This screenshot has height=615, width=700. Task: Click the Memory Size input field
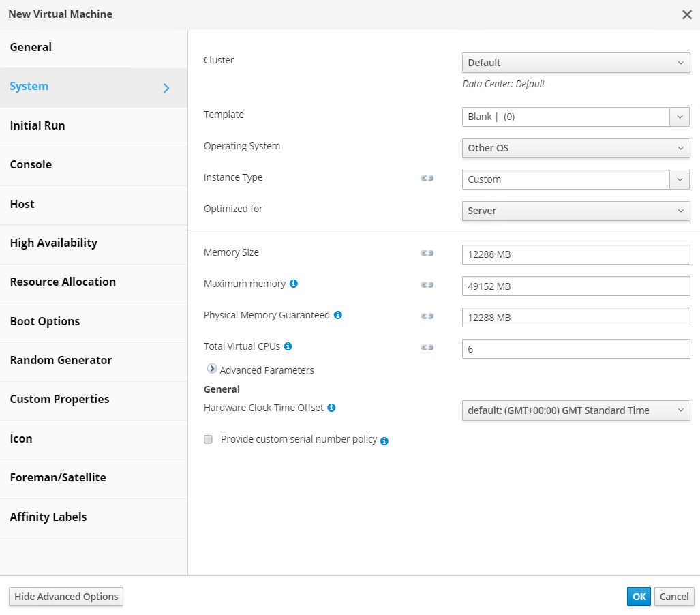coord(575,255)
